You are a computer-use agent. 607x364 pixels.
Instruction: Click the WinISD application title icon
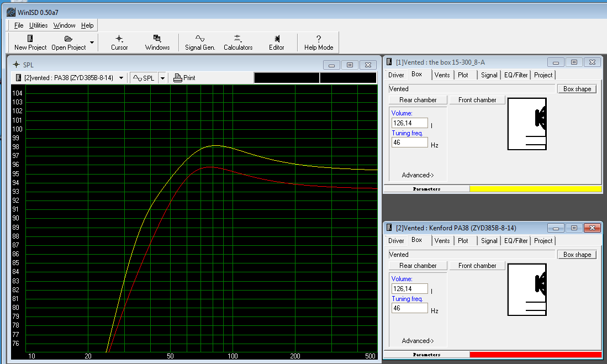click(11, 12)
